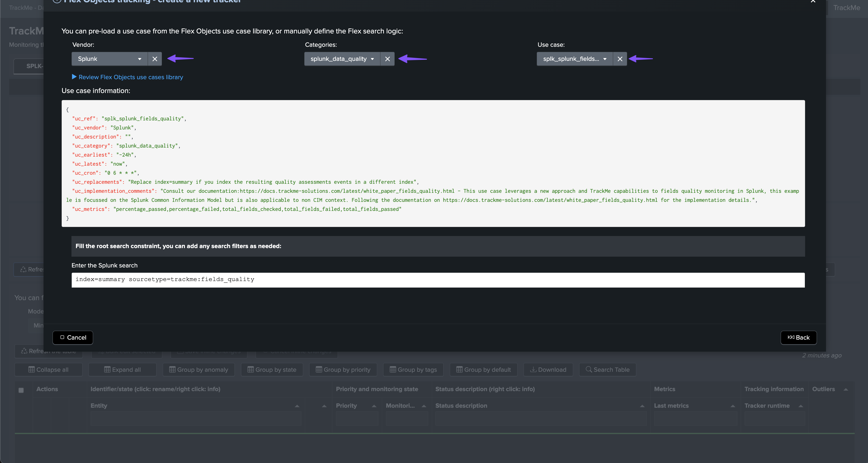Click the Entity filter input box
Image resolution: width=868 pixels, height=463 pixels.
pyautogui.click(x=196, y=419)
